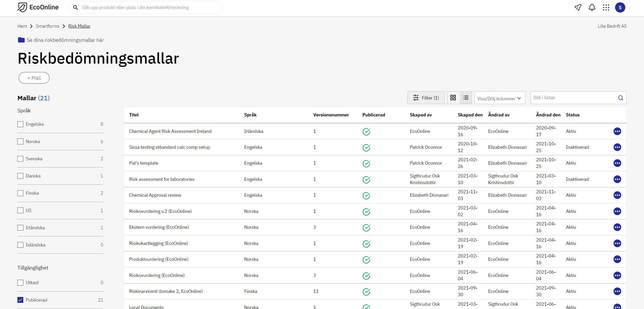644x309 pixels.
Task: Check the Norska language filter
Action: click(x=20, y=142)
